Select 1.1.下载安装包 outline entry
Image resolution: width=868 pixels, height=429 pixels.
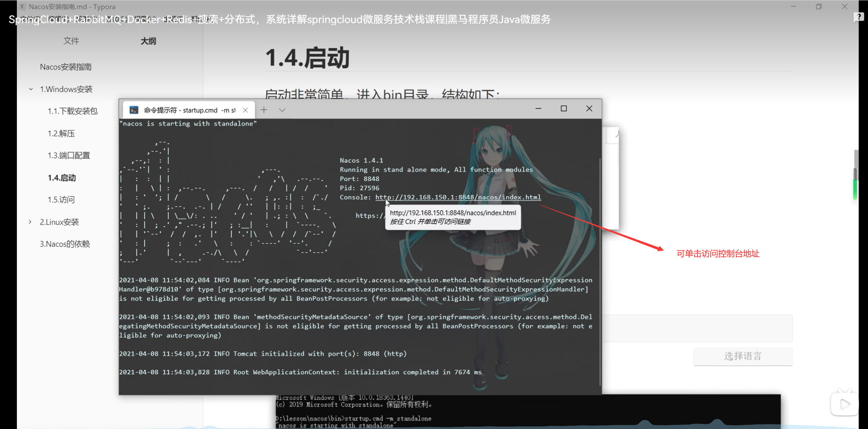point(73,111)
